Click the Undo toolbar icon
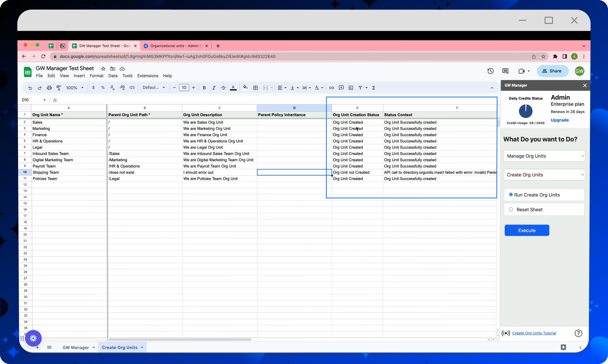 click(x=30, y=88)
